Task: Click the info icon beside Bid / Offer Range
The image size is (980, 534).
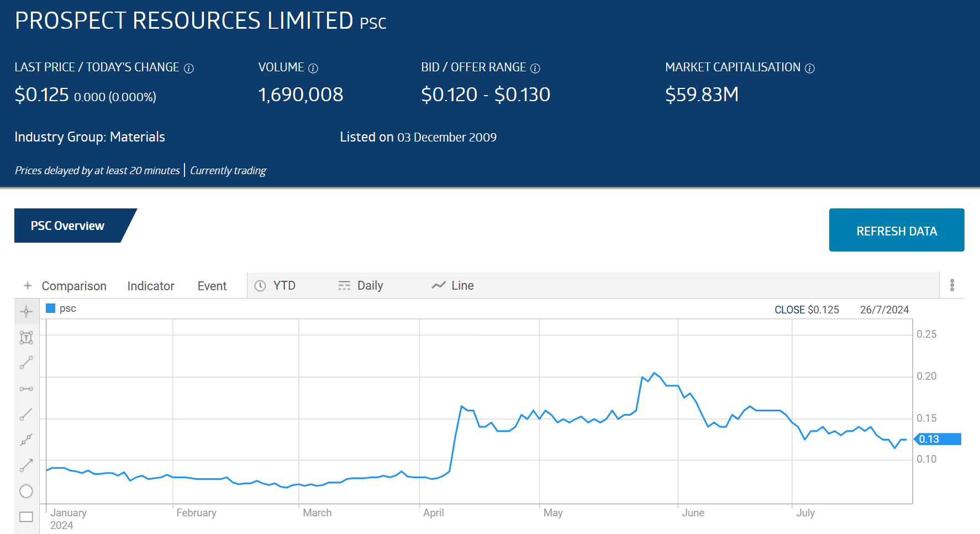Action: (535, 68)
